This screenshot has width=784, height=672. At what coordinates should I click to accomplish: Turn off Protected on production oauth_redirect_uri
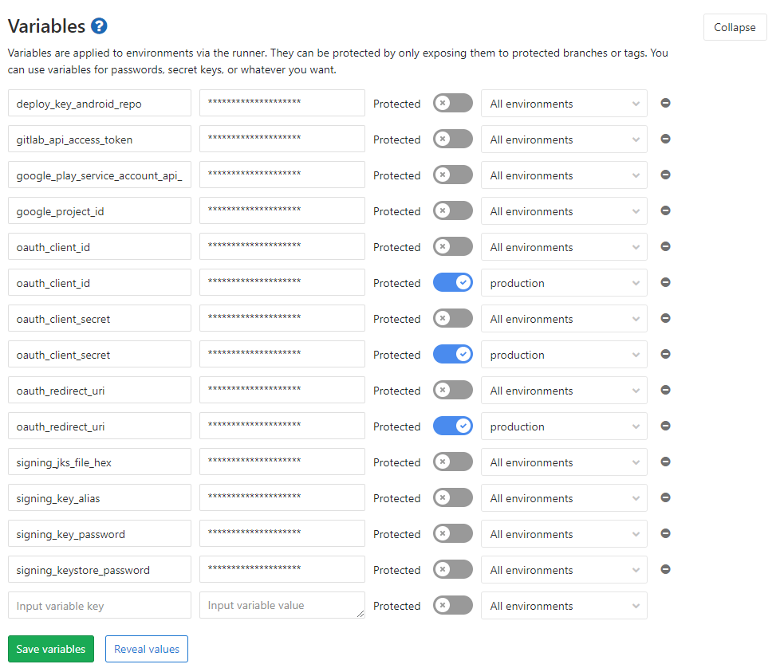click(x=452, y=426)
